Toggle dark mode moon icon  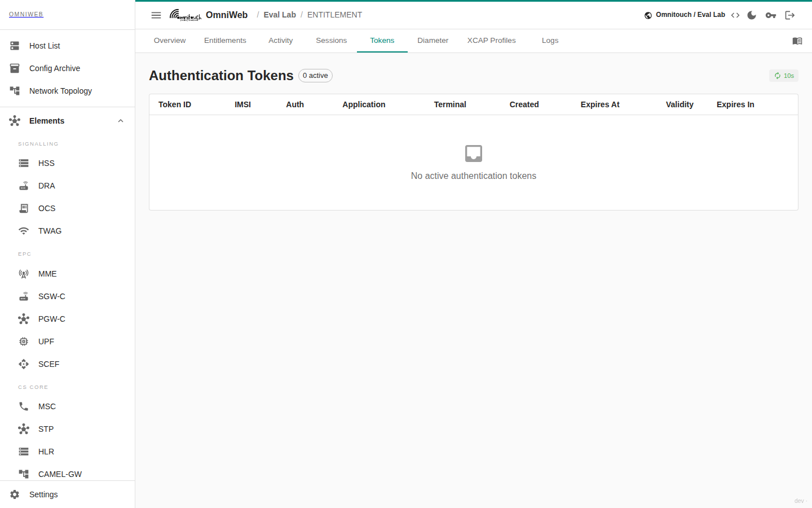point(752,15)
